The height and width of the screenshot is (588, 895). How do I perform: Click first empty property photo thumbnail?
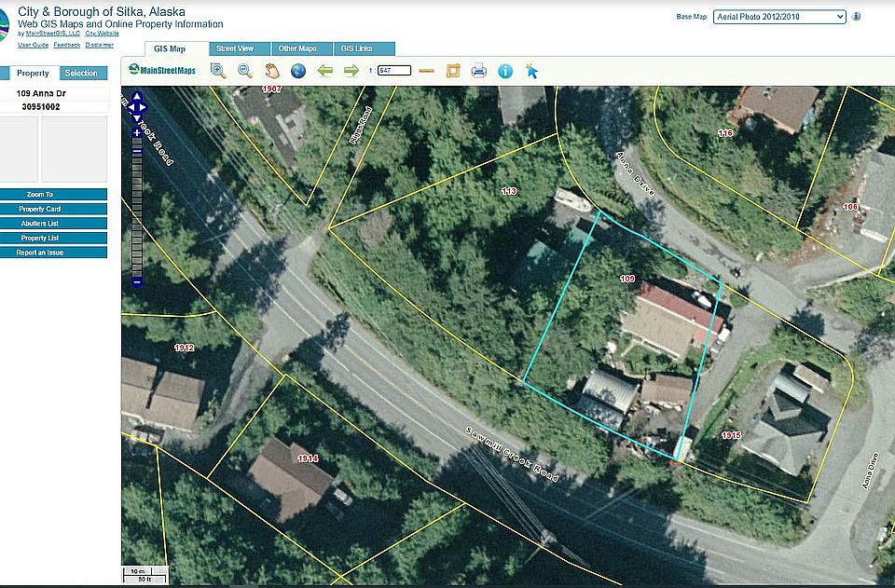tap(19, 149)
